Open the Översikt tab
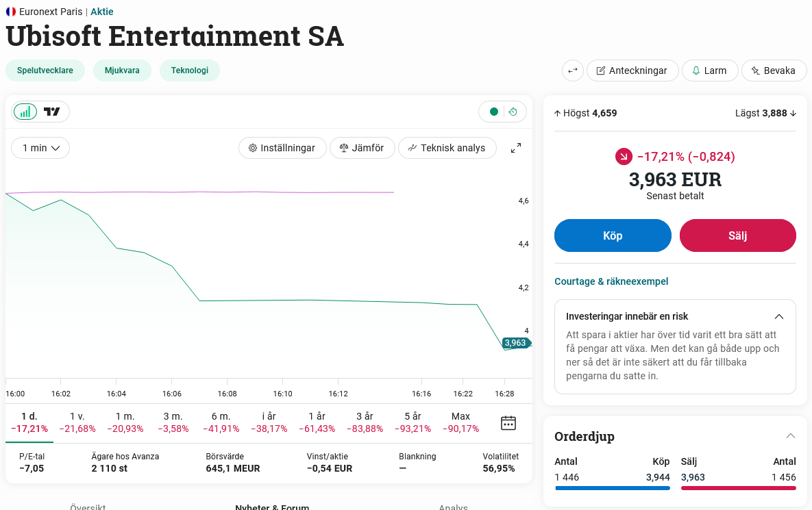Screen dimensions: 812x510 (88, 507)
